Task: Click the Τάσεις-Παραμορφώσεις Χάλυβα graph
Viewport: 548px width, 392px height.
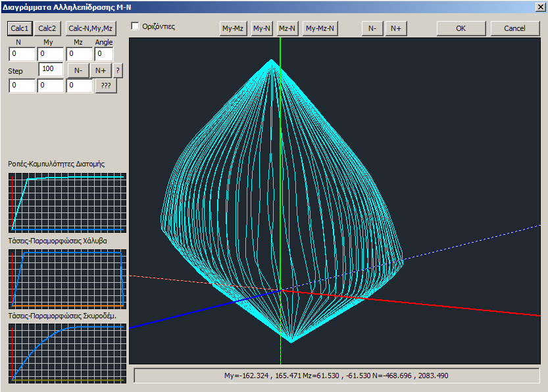Action: [68, 279]
